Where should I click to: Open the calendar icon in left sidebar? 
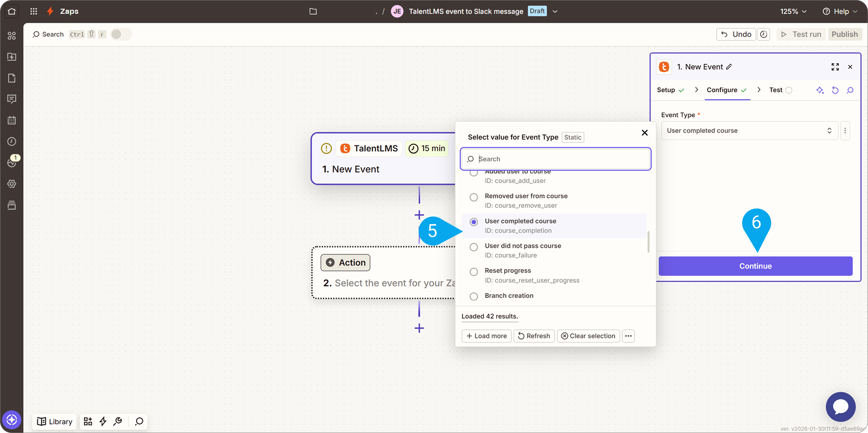[12, 120]
